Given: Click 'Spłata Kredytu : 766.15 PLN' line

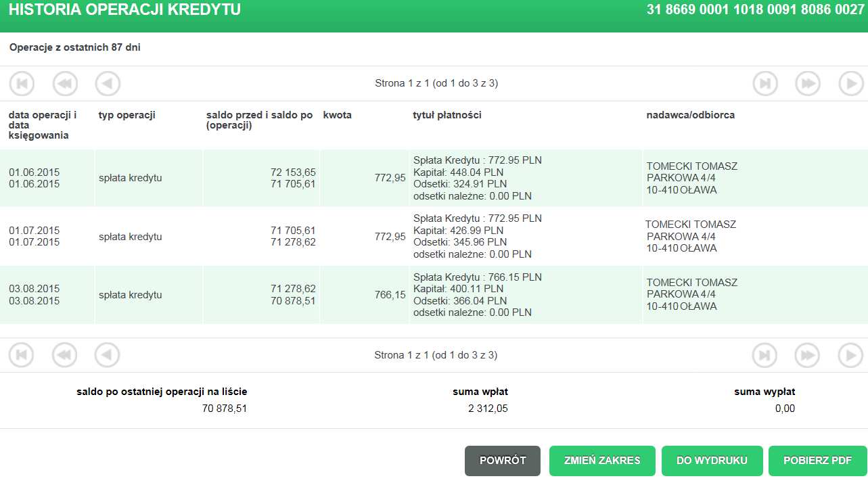Looking at the screenshot, I should [478, 277].
